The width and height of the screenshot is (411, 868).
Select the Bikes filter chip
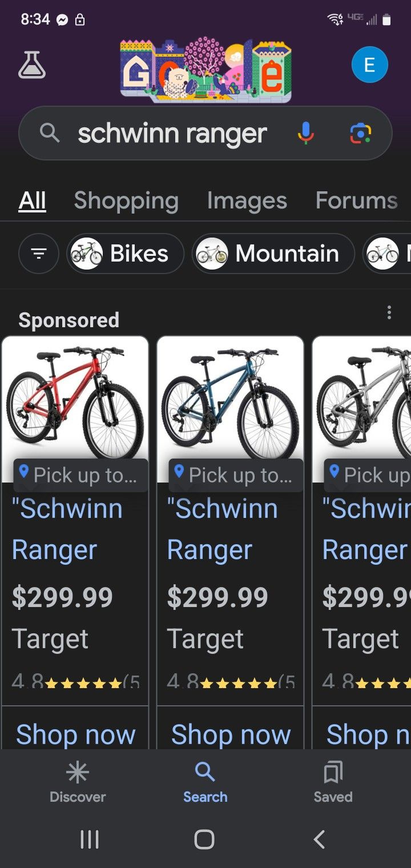tap(126, 254)
